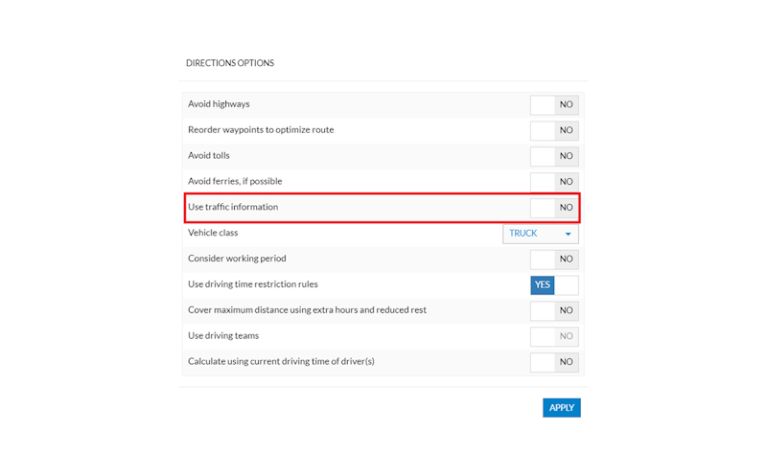Disable Use driving time restriction rules

(554, 285)
